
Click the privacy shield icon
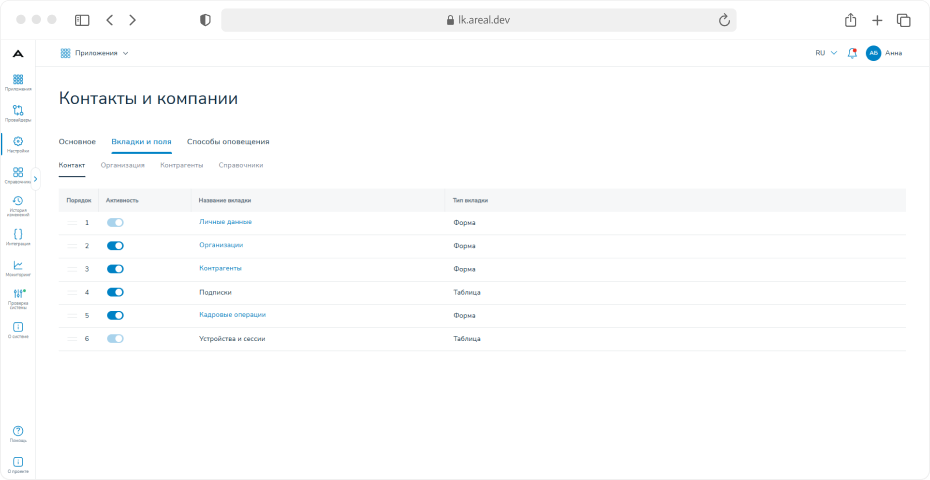tap(205, 20)
